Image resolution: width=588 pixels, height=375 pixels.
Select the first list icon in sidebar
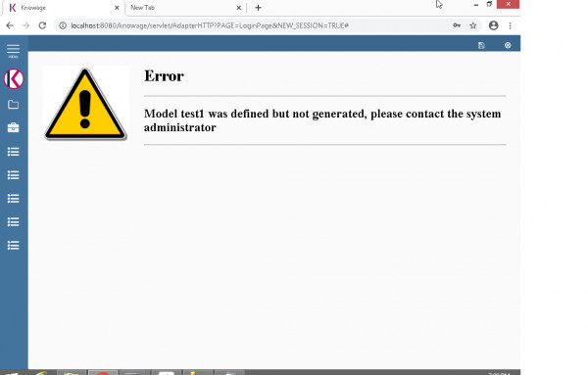tap(13, 152)
